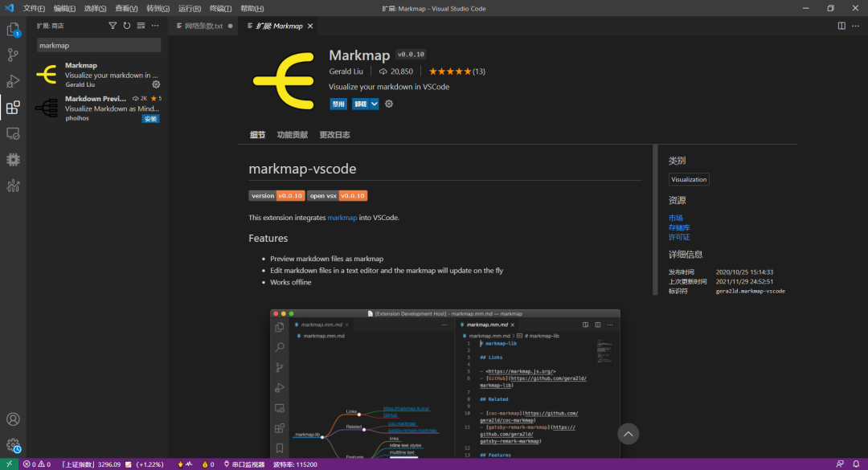868x470 pixels.
Task: Open the 转到(G) menu
Action: click(158, 8)
